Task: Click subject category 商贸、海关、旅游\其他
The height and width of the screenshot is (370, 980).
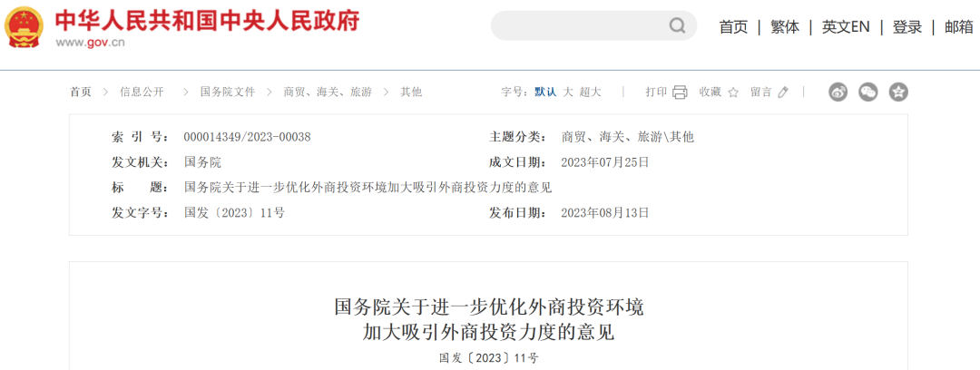Action: (x=628, y=138)
